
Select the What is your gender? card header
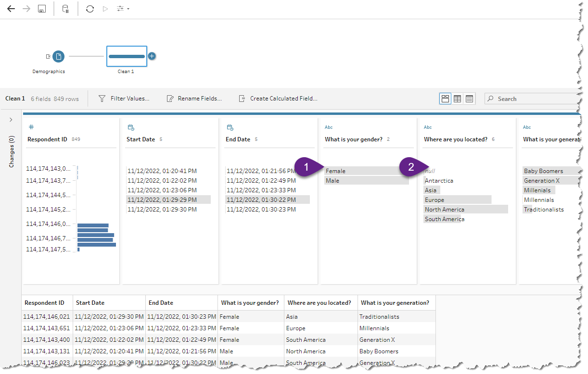(x=354, y=139)
